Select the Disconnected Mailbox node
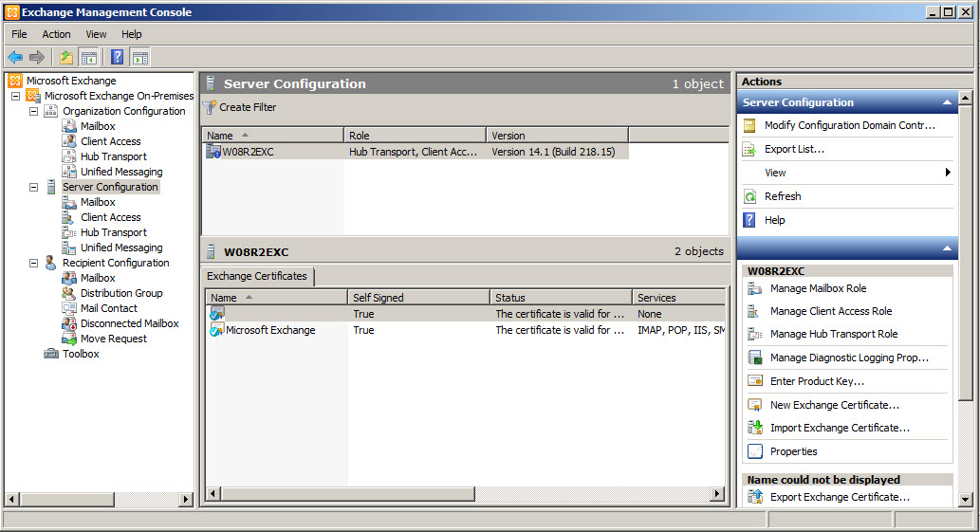 point(129,323)
